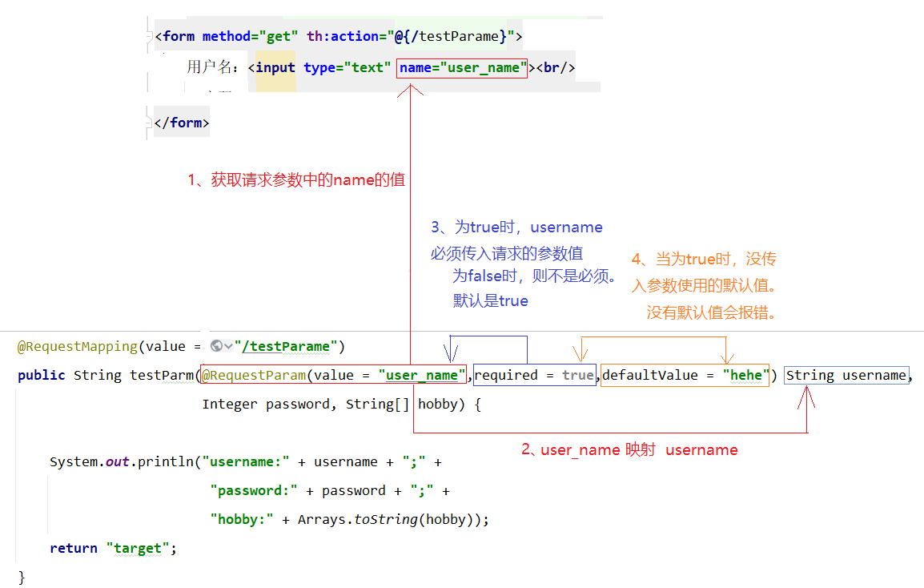Screen dimensions: 924x588
Task: Click the <br/> tag
Action: 555,68
